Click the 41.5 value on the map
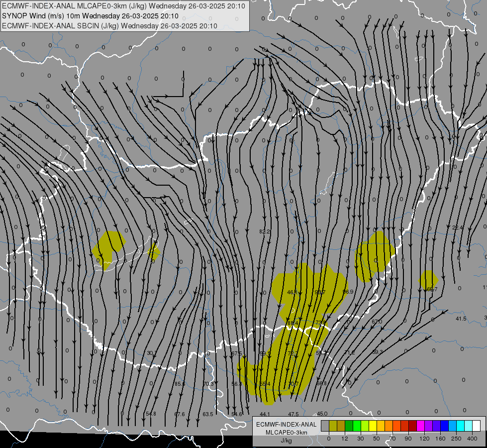The width and height of the screenshot is (487, 448). pyautogui.click(x=461, y=319)
